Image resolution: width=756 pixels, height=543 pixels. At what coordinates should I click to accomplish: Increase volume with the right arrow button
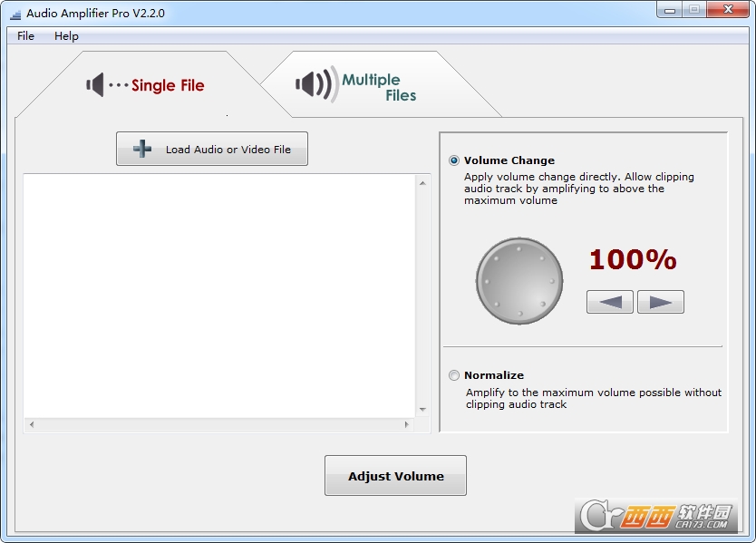(x=660, y=302)
